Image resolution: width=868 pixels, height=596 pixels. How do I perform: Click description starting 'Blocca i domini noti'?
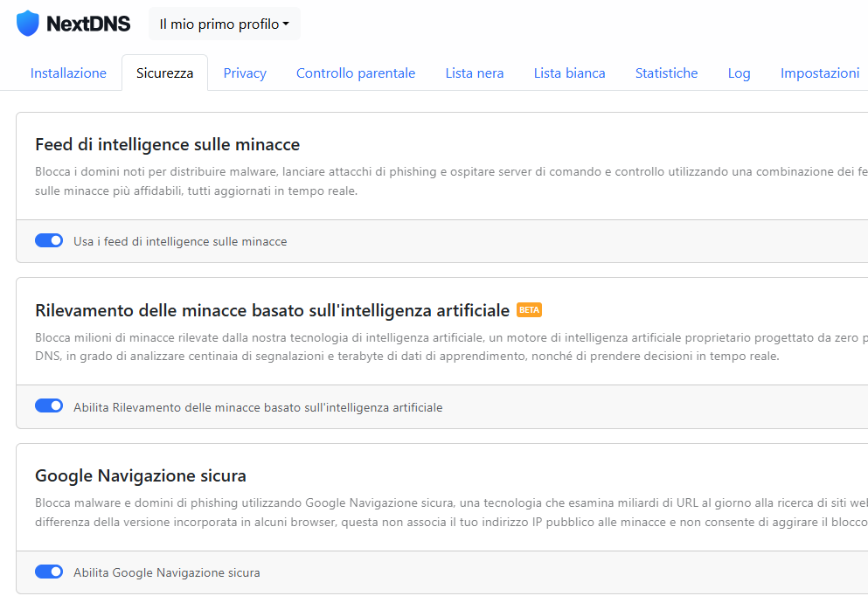click(451, 181)
